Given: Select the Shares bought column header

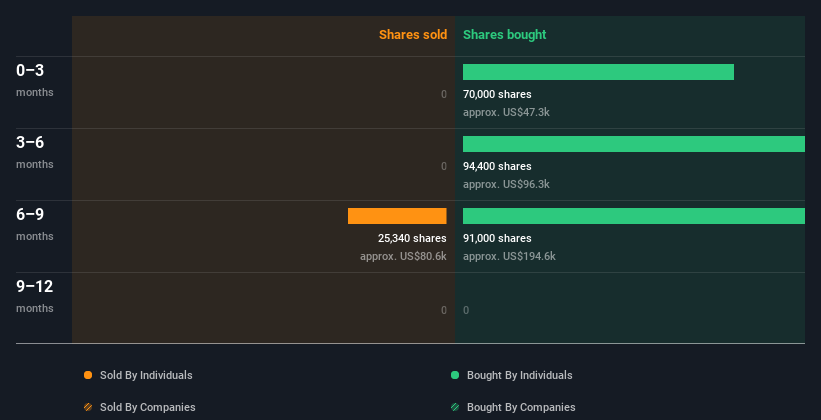Looking at the screenshot, I should (504, 35).
